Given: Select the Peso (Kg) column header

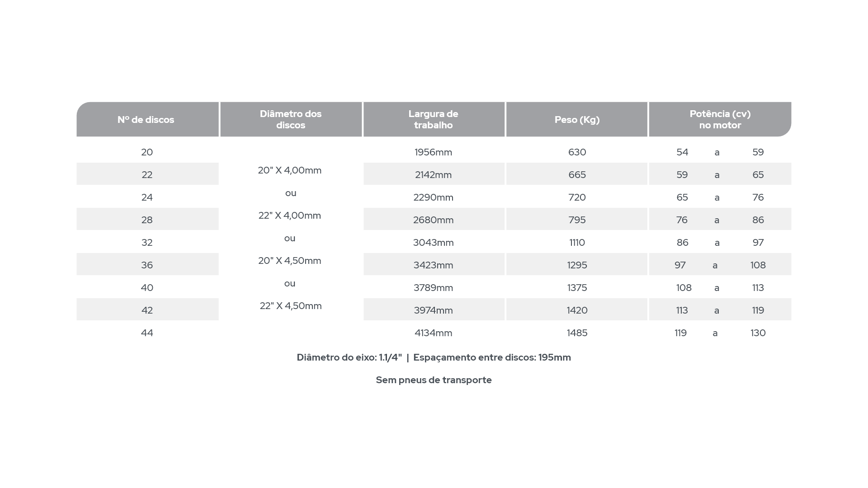Looking at the screenshot, I should click(577, 119).
